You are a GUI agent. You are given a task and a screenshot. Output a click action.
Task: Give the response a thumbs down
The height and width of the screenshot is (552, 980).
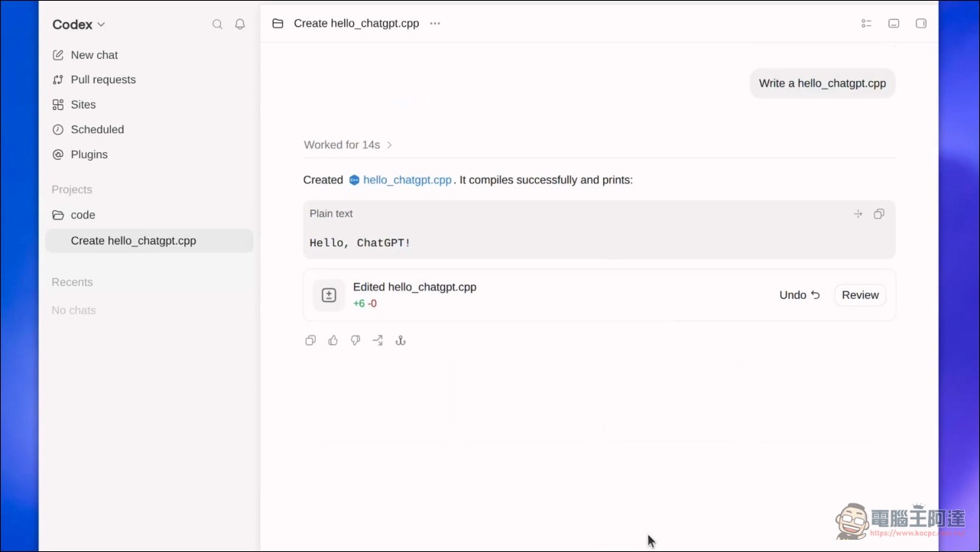[x=355, y=340]
